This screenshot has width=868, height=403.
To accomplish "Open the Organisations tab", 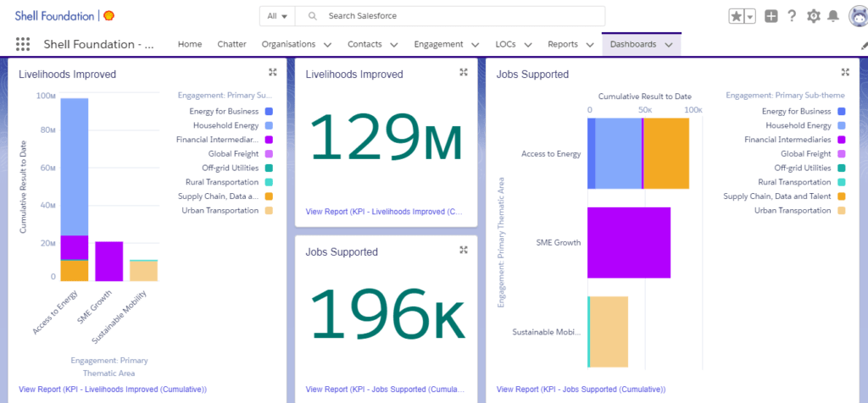I will tap(288, 44).
